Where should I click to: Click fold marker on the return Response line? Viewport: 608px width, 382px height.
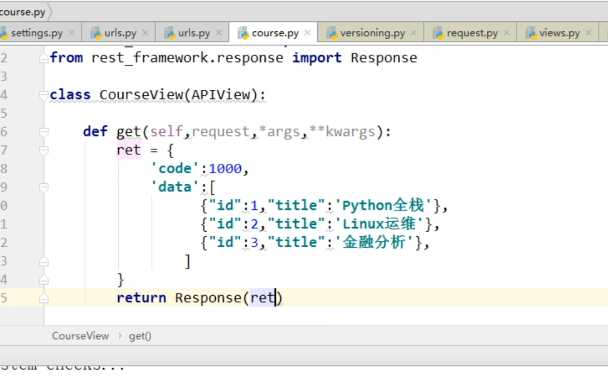click(43, 298)
